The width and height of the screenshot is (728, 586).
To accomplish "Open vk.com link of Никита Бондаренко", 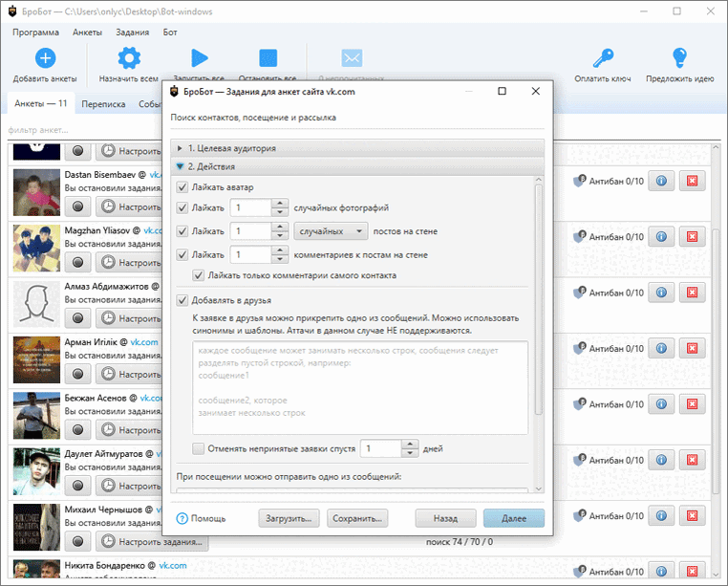I will pyautogui.click(x=173, y=565).
